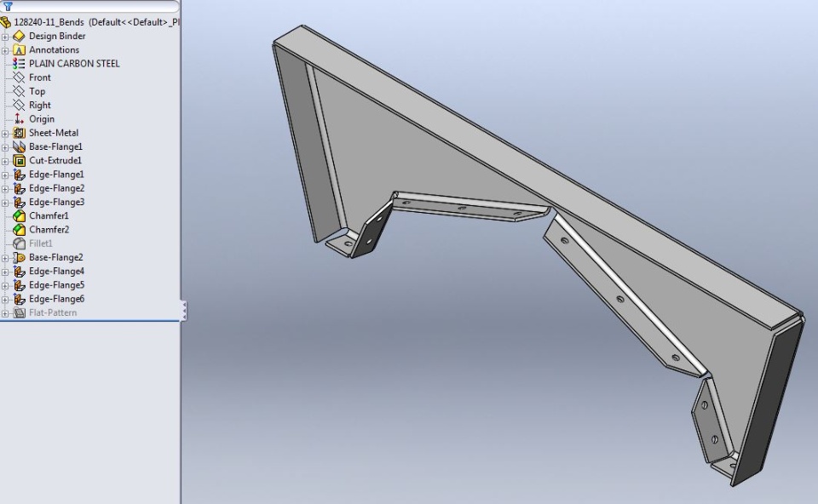Select the Annotations label
The height and width of the screenshot is (504, 818).
[x=55, y=50]
